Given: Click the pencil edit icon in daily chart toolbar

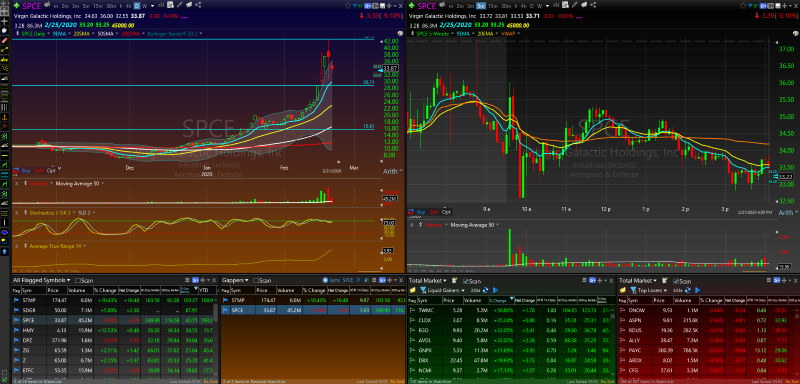Looking at the screenshot, I should tap(180, 5).
